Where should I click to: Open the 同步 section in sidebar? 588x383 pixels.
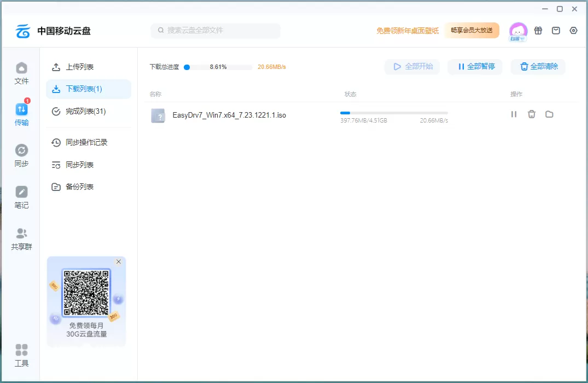click(21, 154)
